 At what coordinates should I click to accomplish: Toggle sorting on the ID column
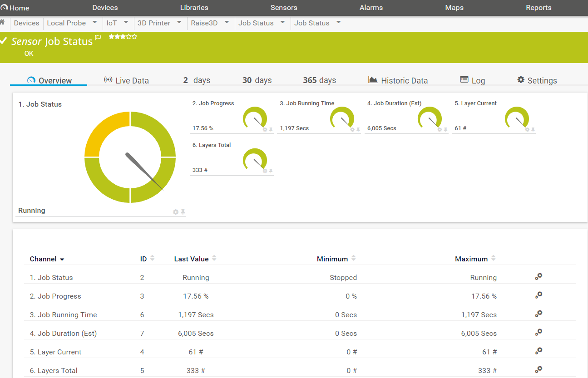pos(152,257)
